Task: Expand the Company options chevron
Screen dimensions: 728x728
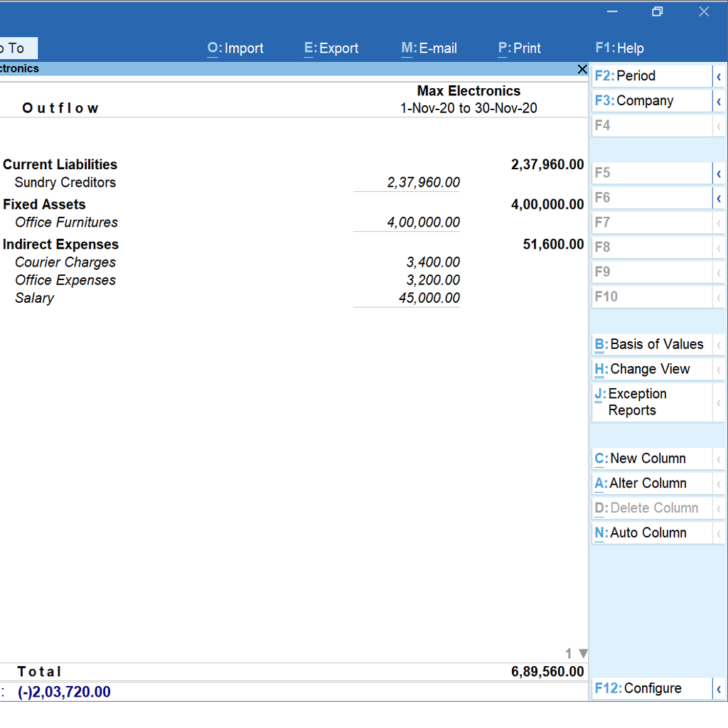Action: tap(718, 101)
